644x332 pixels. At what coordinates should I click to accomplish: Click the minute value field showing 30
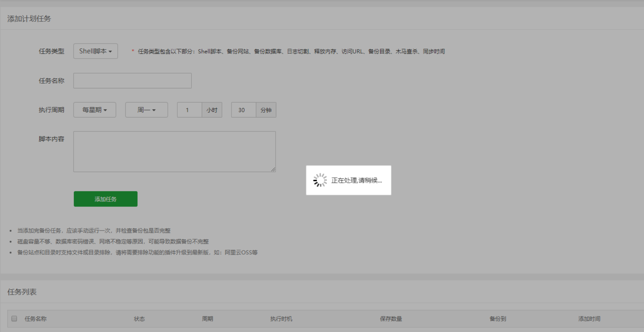[x=242, y=109]
